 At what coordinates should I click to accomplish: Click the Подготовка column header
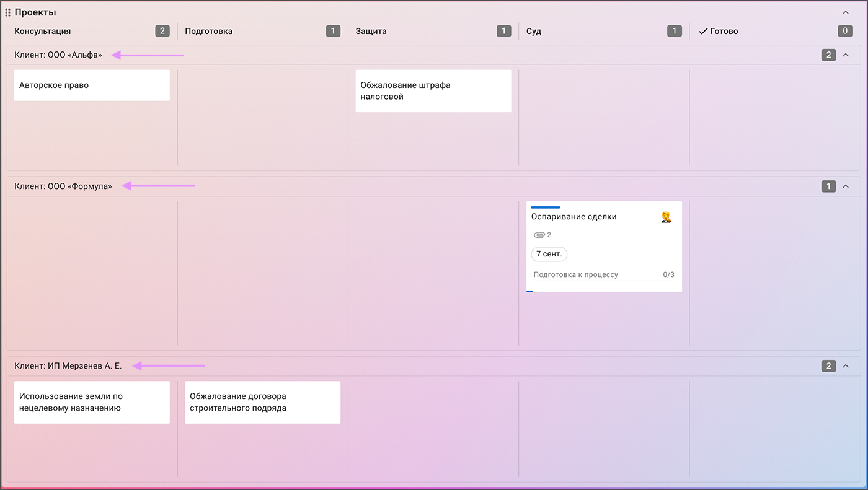[208, 31]
